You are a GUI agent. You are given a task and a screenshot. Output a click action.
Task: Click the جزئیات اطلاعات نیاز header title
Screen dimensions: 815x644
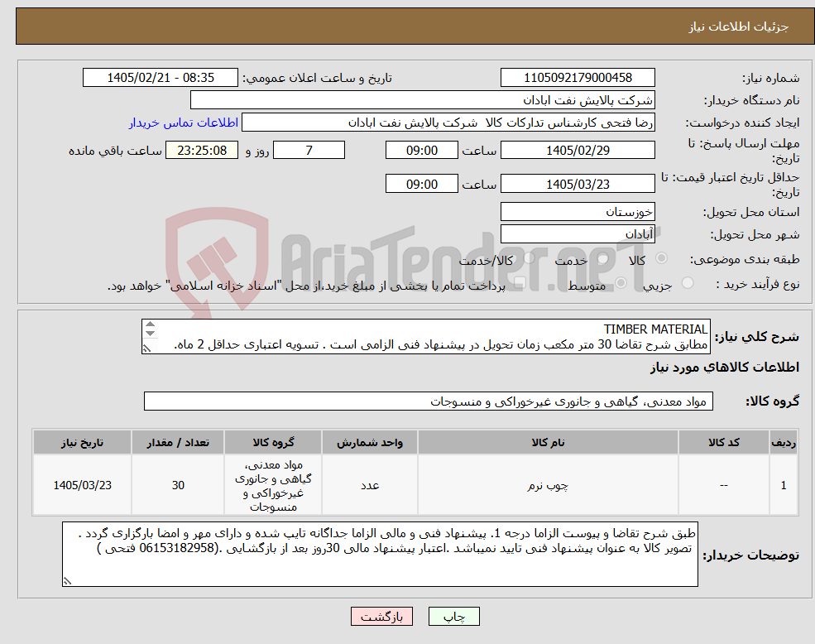739,26
